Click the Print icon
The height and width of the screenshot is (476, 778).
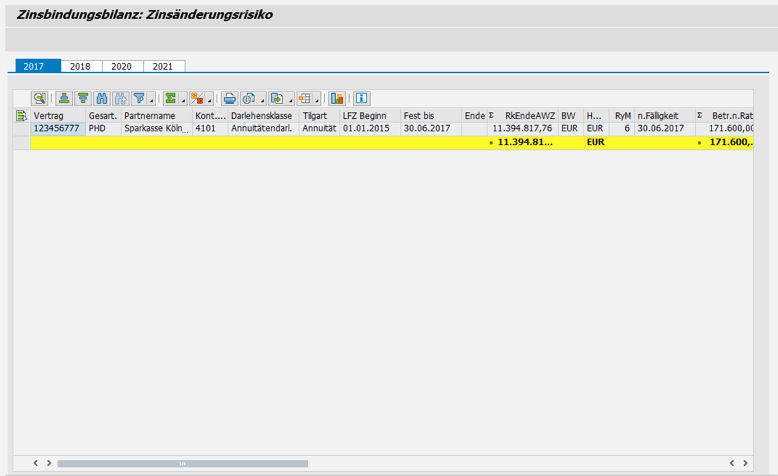click(x=229, y=98)
